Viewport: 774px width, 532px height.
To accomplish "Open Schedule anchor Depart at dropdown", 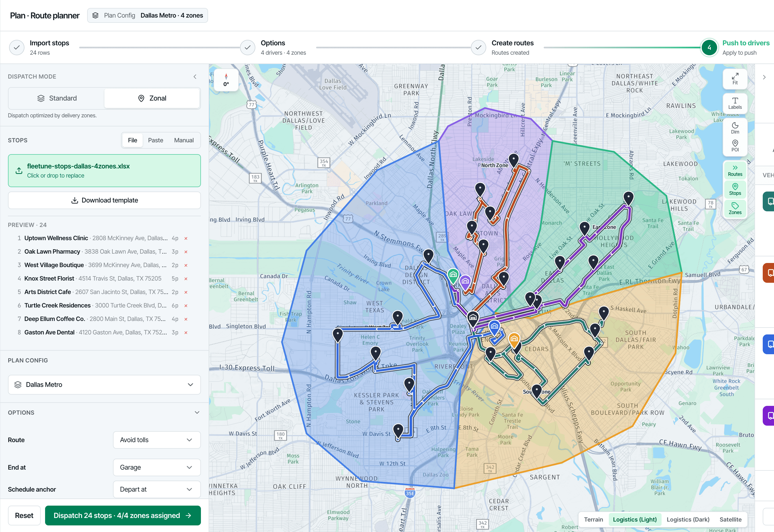I will (x=157, y=489).
